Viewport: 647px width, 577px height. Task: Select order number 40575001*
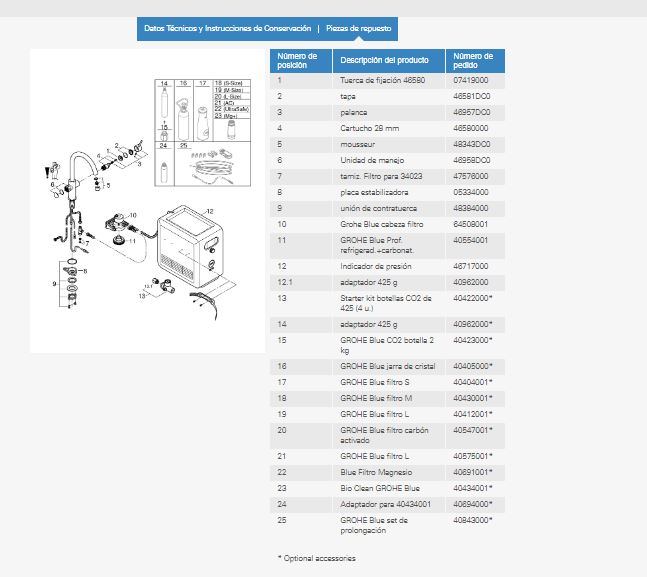[473, 456]
